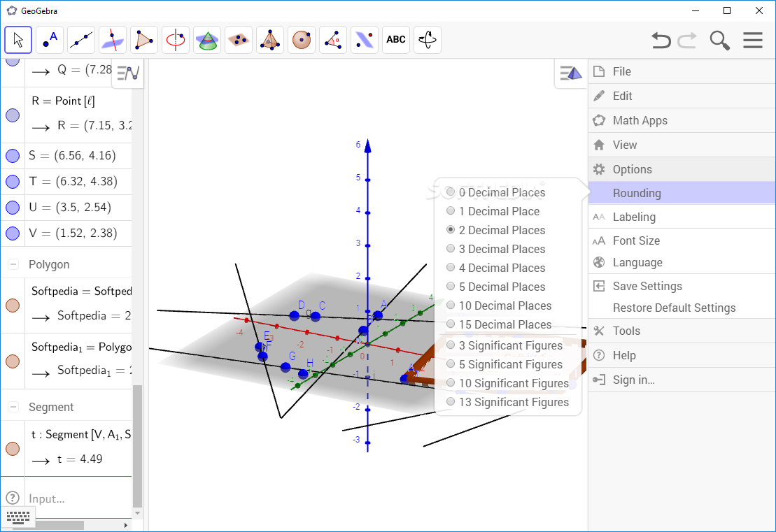Viewport: 776px width, 532px height.
Task: Toggle visibility of polygon Softpedia
Action: 13,305
